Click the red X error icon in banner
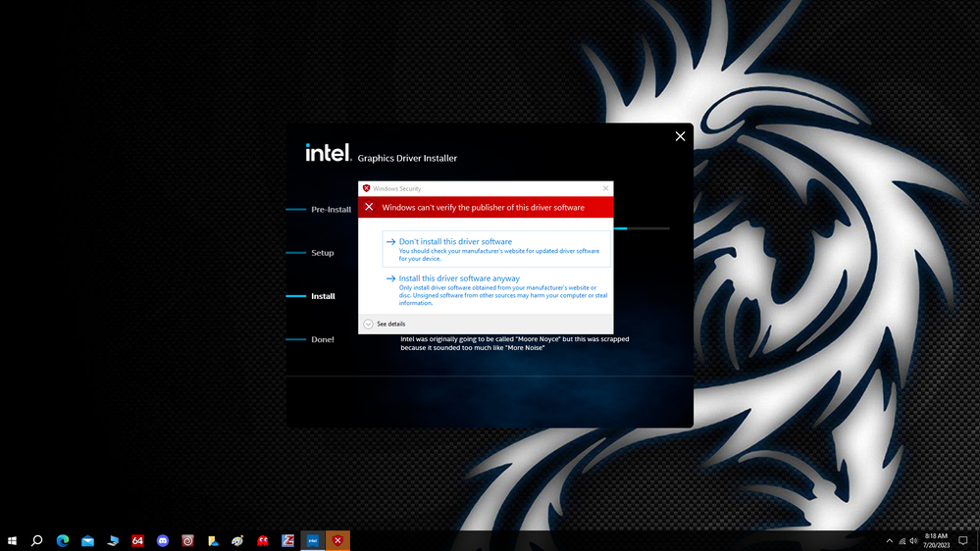 tap(369, 207)
